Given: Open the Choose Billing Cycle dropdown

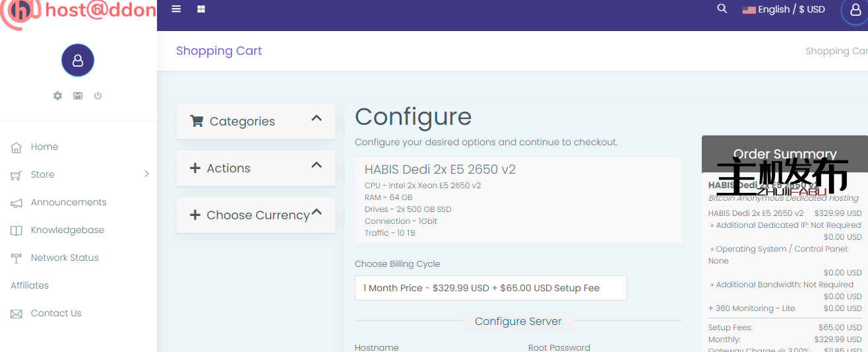Looking at the screenshot, I should click(490, 288).
